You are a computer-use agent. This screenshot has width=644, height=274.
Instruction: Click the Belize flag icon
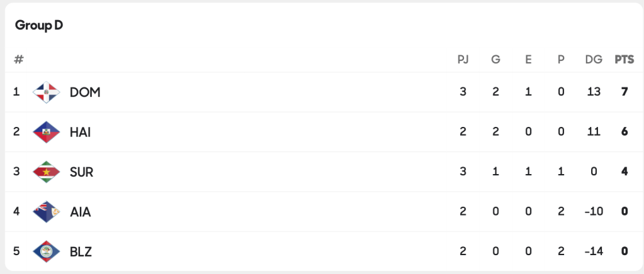(46, 251)
